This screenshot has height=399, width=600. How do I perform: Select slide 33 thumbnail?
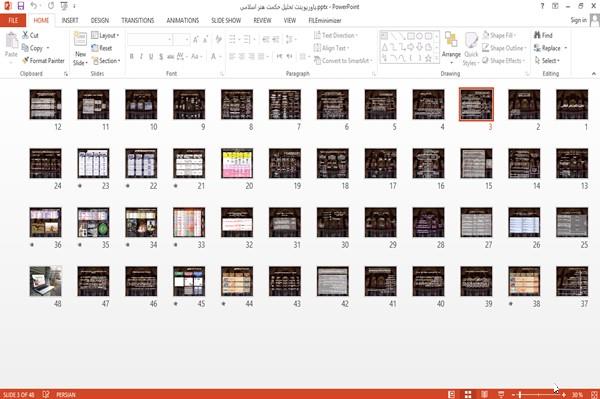[x=189, y=222]
